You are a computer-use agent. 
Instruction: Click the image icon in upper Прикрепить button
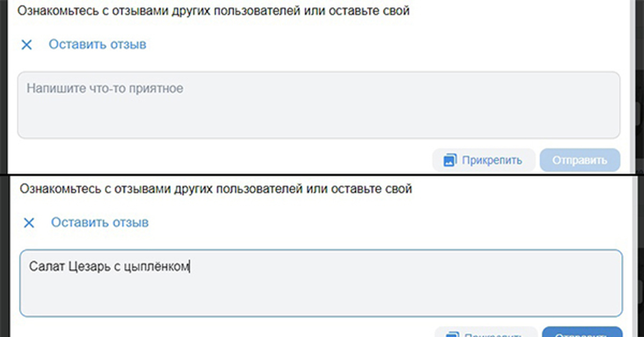[450, 160]
